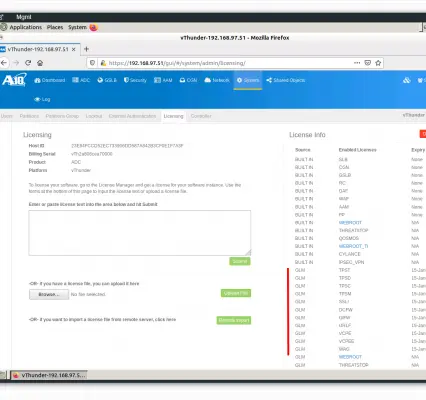
Task: Open Dashboard in the A10 navigation bar
Action: point(50,80)
